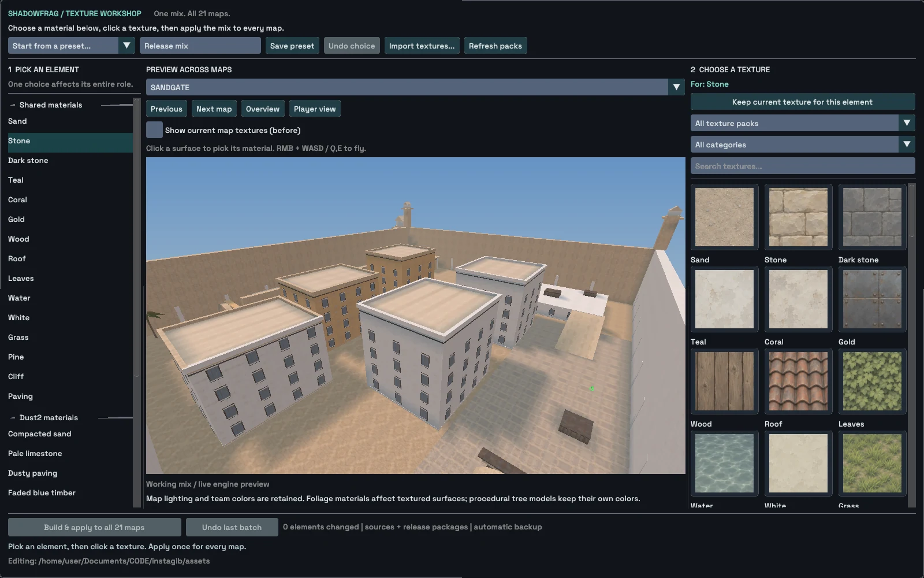Pick the Leaves texture thumbnail
The height and width of the screenshot is (578, 924).
click(872, 381)
